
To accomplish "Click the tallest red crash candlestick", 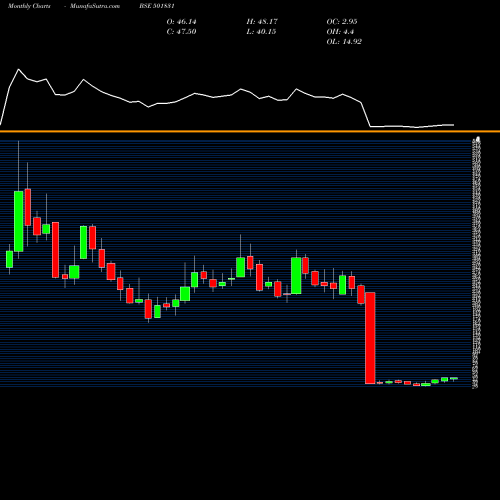I will (370, 338).
